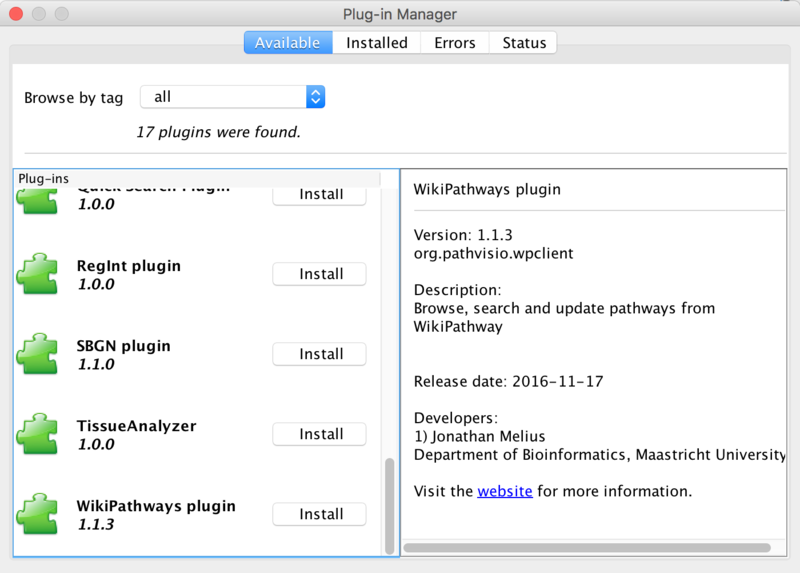
Task: Open the Browse by tag dropdown
Action: 233,97
